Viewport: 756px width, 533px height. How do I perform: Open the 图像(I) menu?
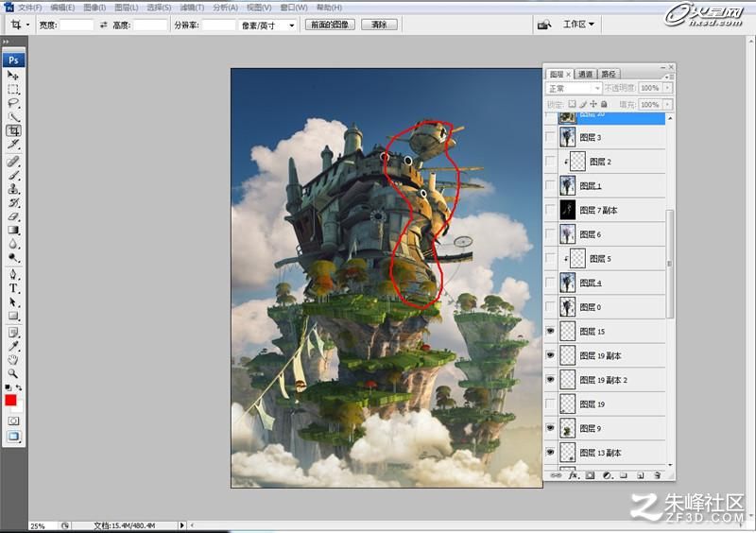tap(94, 8)
